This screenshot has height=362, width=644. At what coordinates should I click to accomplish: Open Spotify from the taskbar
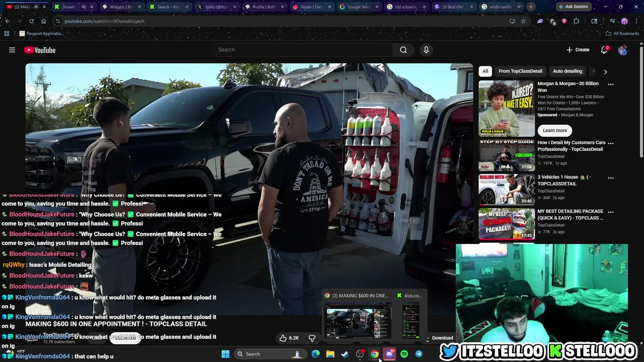[404, 354]
